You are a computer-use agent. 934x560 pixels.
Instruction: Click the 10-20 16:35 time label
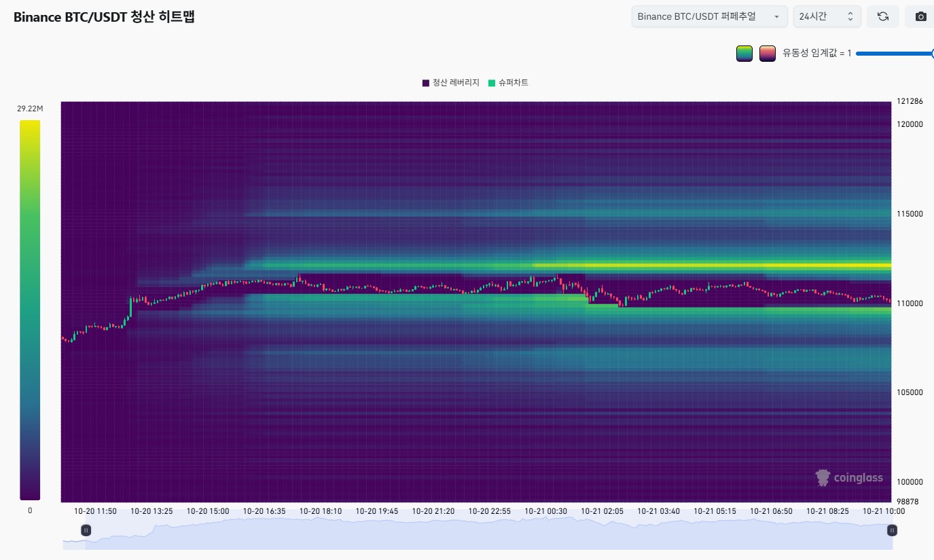click(x=264, y=511)
